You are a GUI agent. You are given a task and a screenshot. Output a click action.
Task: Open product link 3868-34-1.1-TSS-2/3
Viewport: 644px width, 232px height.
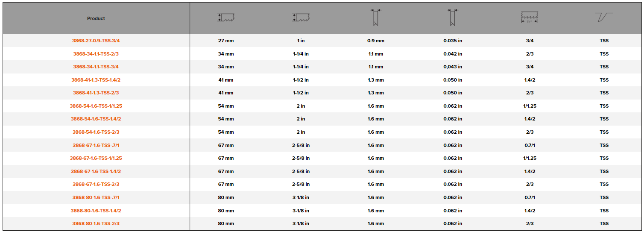pyautogui.click(x=96, y=54)
